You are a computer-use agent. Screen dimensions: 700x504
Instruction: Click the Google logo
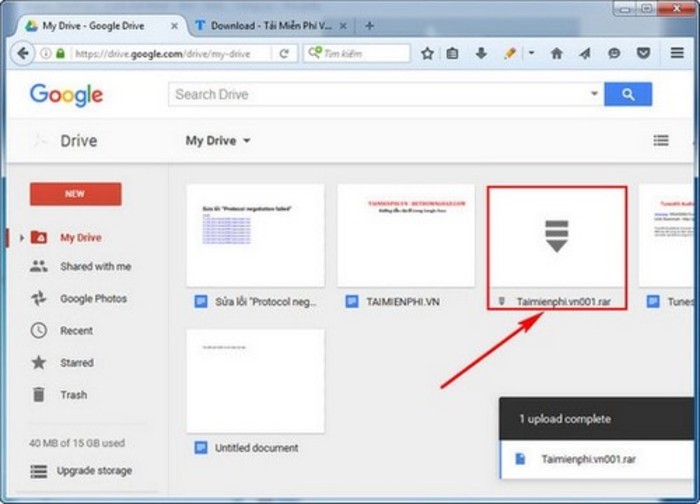(x=67, y=95)
